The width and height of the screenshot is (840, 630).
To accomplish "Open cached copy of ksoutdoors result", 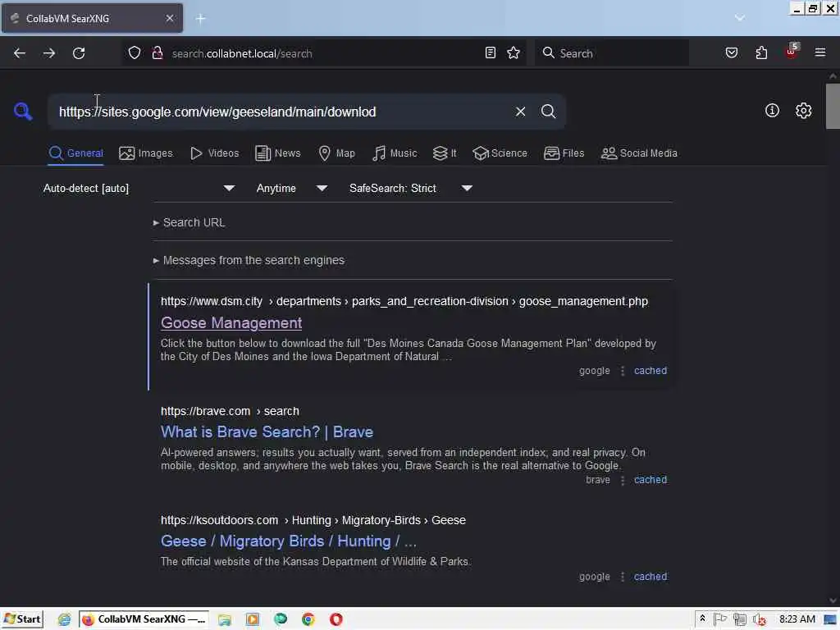I will 651,577.
